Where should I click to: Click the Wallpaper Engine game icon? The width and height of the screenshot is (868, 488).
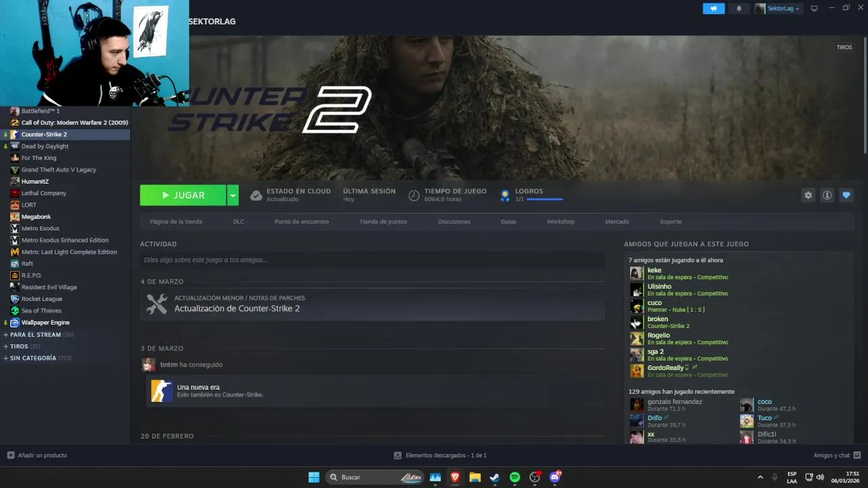(15, 323)
